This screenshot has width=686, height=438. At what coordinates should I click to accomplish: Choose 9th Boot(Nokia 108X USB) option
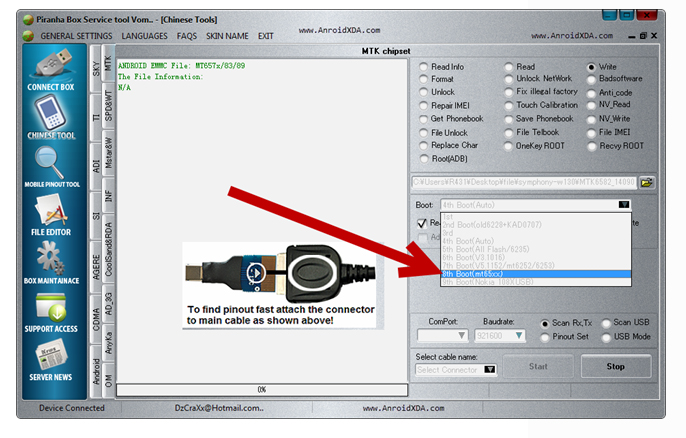(536, 282)
